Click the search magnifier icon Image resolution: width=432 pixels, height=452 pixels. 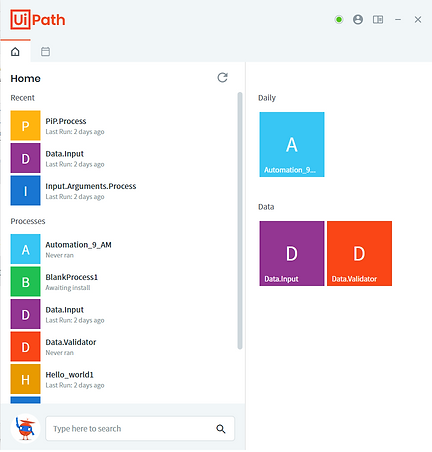click(221, 429)
